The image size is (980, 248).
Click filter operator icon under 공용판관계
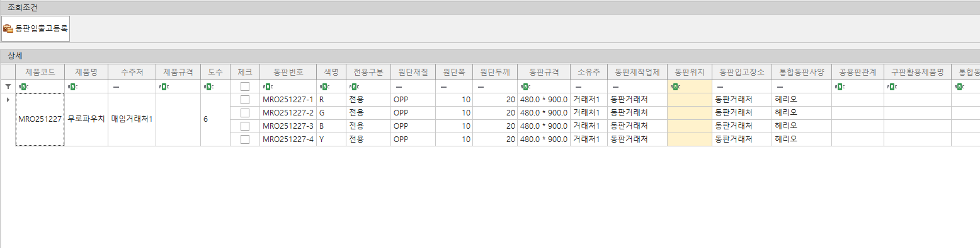coord(840,86)
